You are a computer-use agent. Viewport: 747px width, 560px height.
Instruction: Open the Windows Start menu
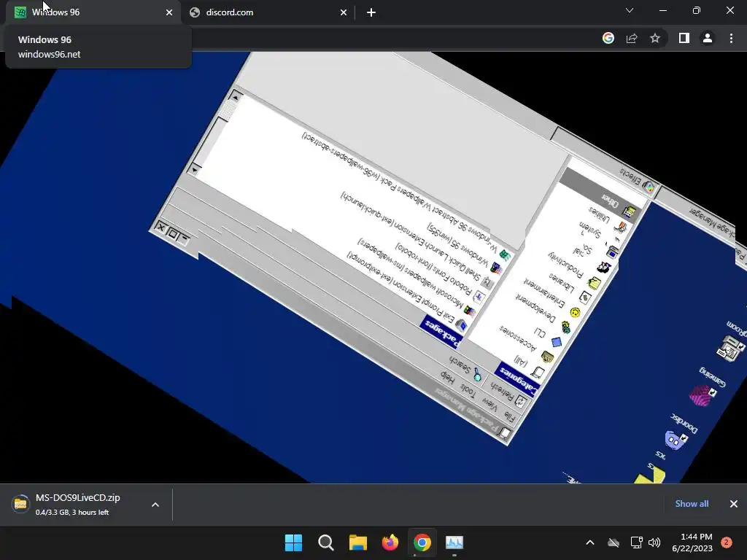(293, 542)
